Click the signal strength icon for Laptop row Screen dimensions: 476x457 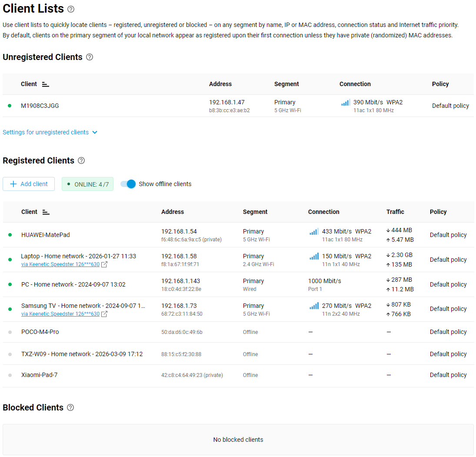point(314,257)
